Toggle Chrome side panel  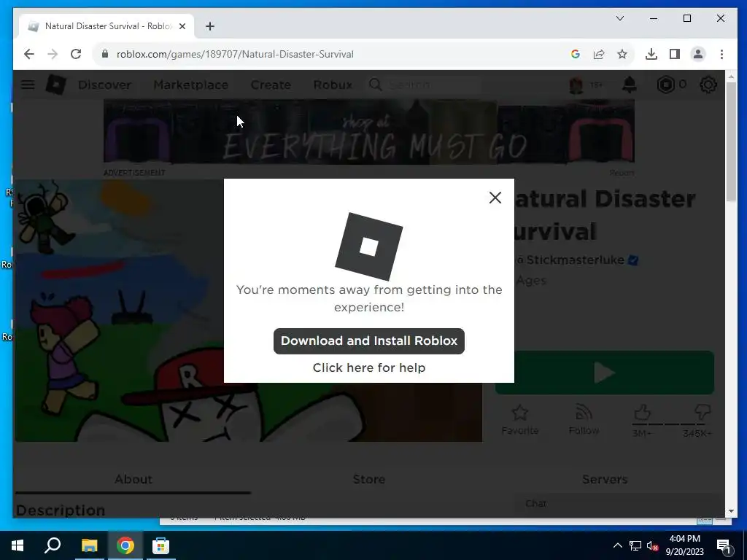(675, 54)
